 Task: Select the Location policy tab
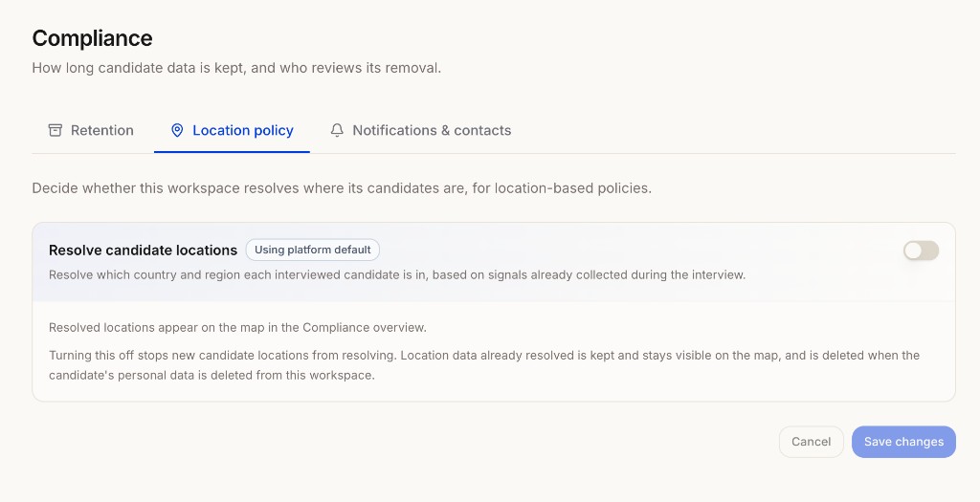[x=232, y=130]
